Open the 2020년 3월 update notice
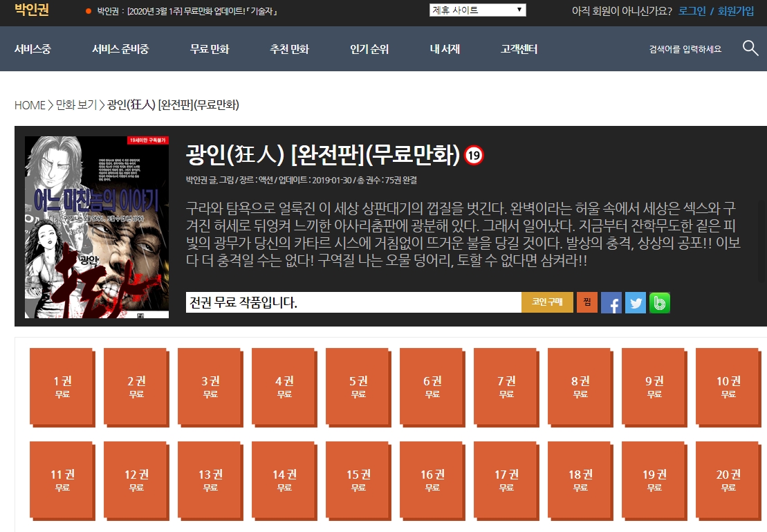 click(187, 11)
